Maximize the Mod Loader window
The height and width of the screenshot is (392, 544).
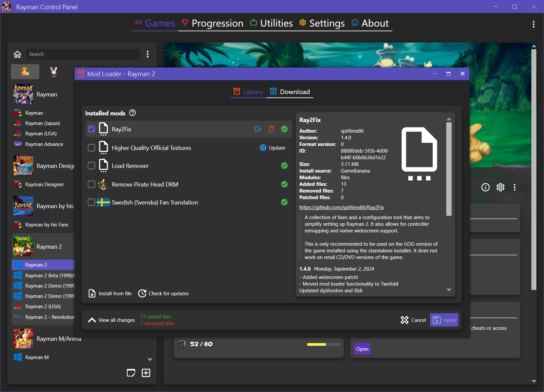click(449, 74)
